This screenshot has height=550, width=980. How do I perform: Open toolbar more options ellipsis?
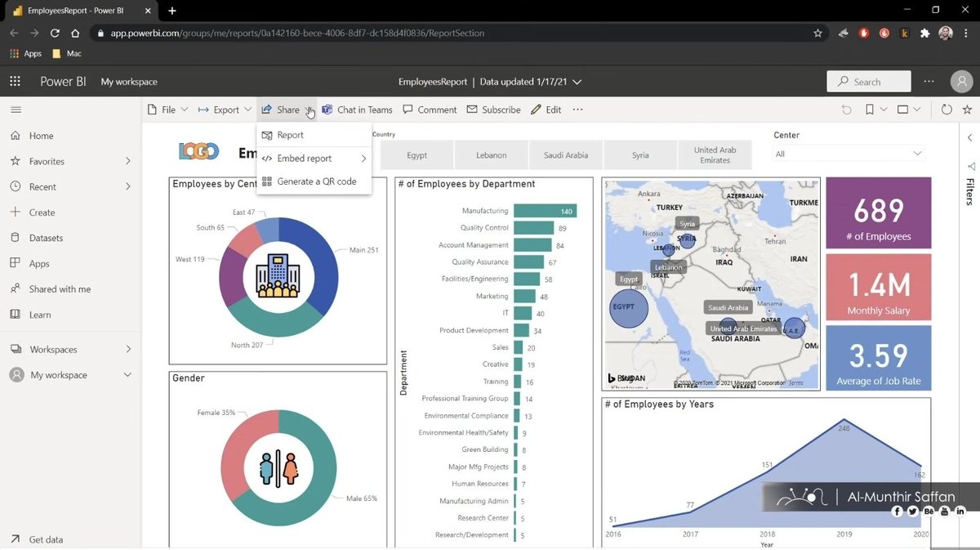(577, 110)
